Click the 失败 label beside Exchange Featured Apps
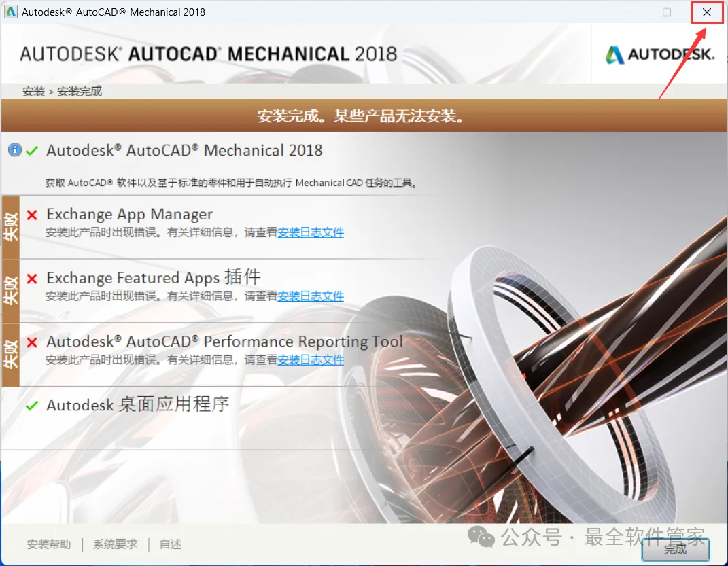Viewport: 728px width, 566px height. [x=11, y=291]
